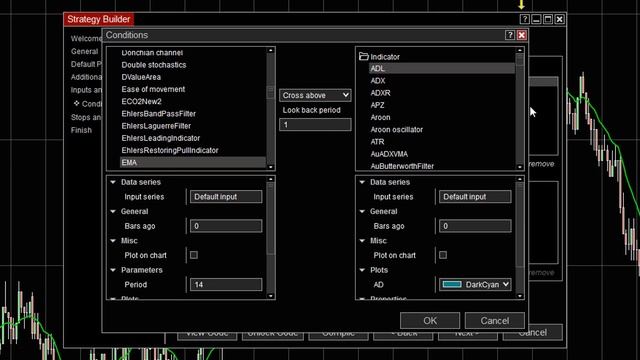The width and height of the screenshot is (640, 360).
Task: Click left Bars ago field
Action: pyautogui.click(x=226, y=226)
